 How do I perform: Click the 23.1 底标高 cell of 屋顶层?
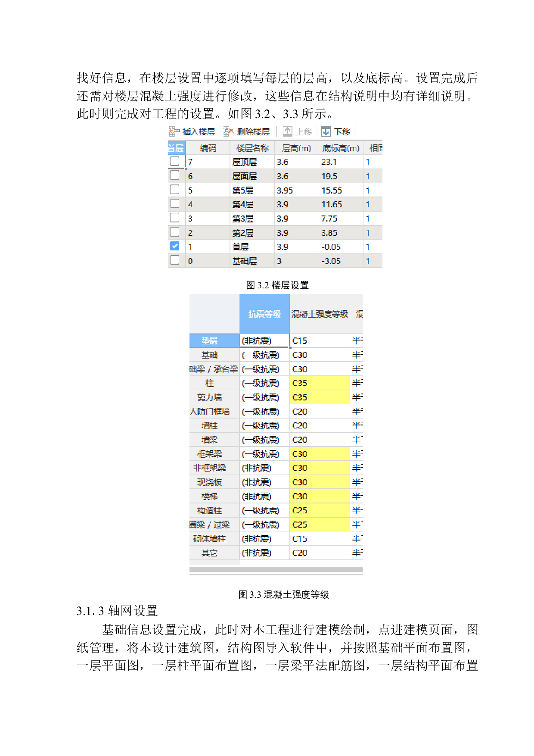tap(341, 162)
